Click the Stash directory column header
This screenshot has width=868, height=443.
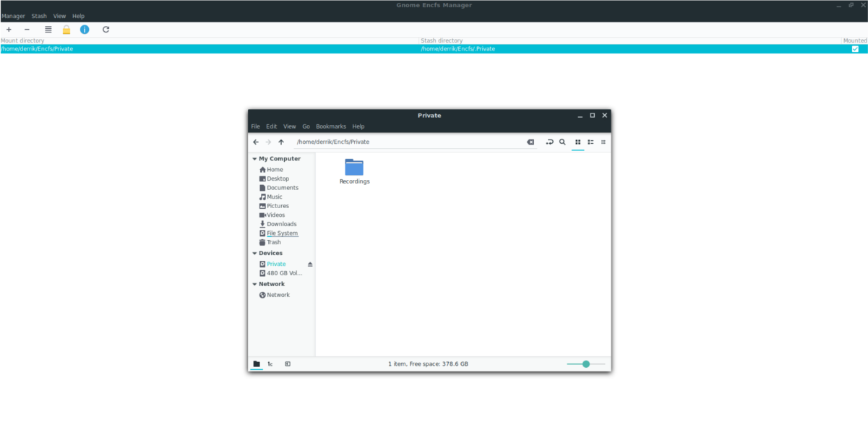(630, 41)
